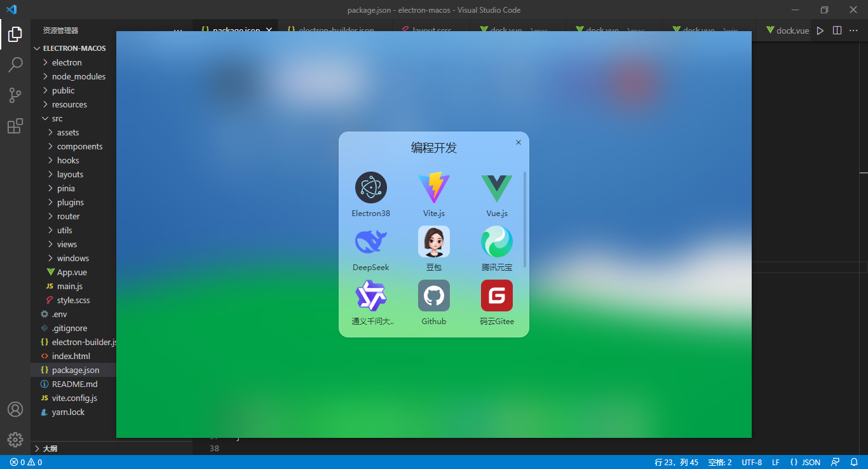Close the 编程开发 popup
Image resolution: width=868 pixels, height=469 pixels.
[x=519, y=142]
